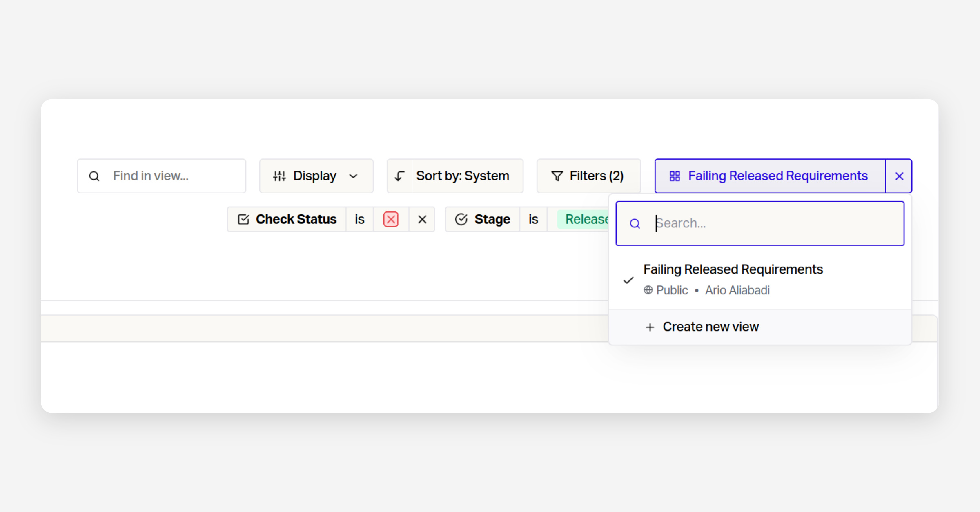
Task: Click the Check Status checkbox icon
Action: click(x=243, y=219)
